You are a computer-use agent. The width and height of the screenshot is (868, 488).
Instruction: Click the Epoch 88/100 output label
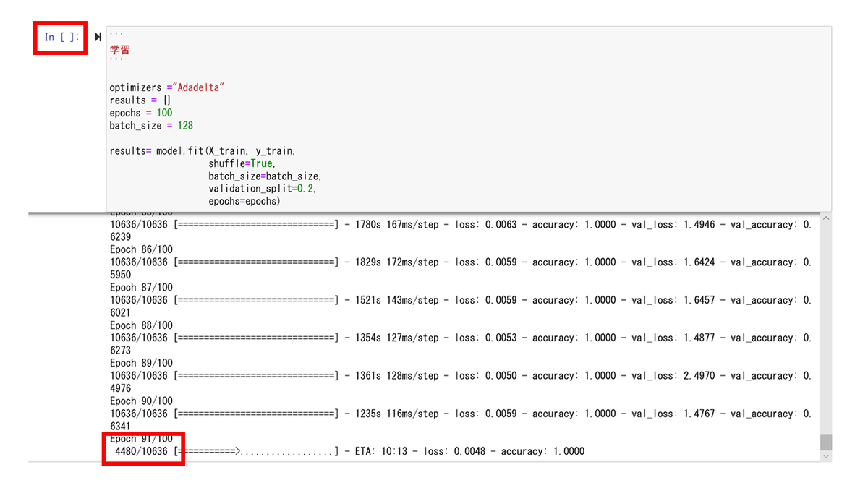(x=141, y=325)
